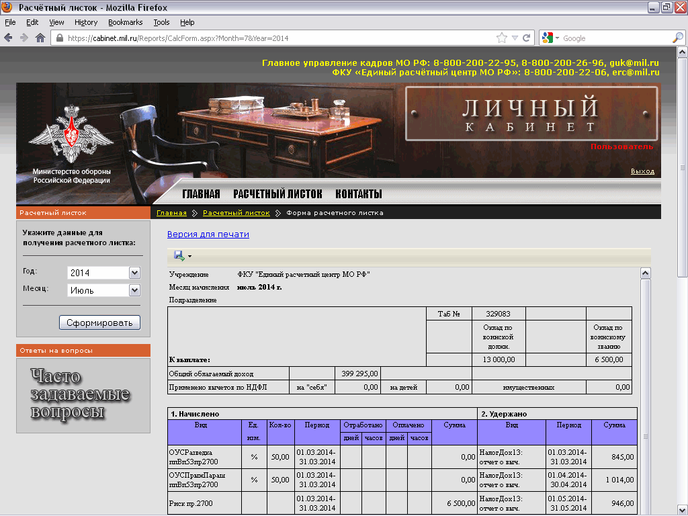
Task: Click the 845,00 withheld amount cell
Action: pos(614,457)
